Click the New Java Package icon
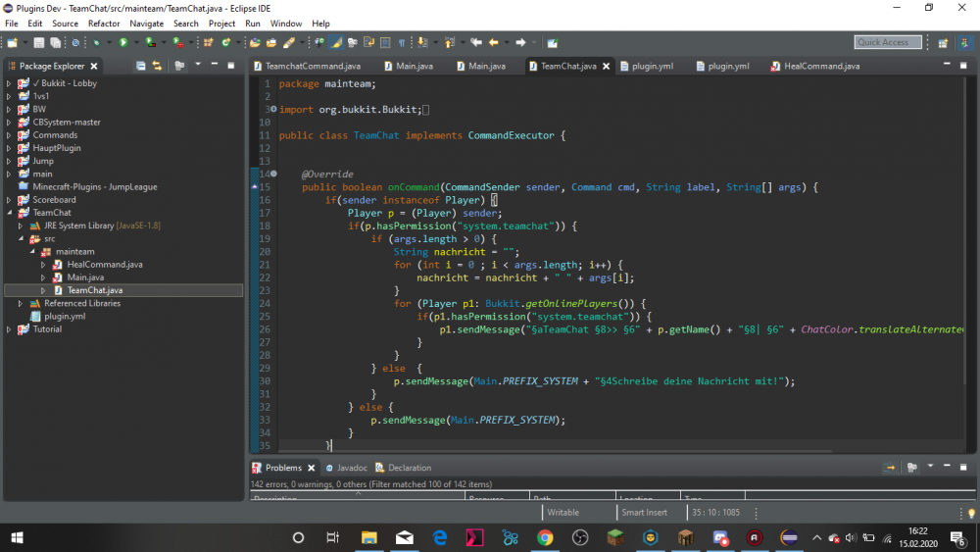980x552 pixels. [x=208, y=42]
